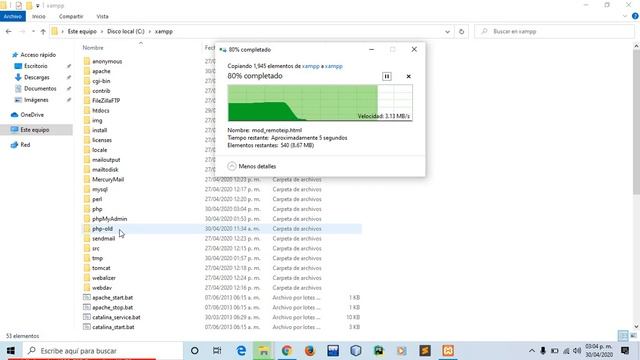
Task: Select the php folder icon
Action: tap(87, 209)
